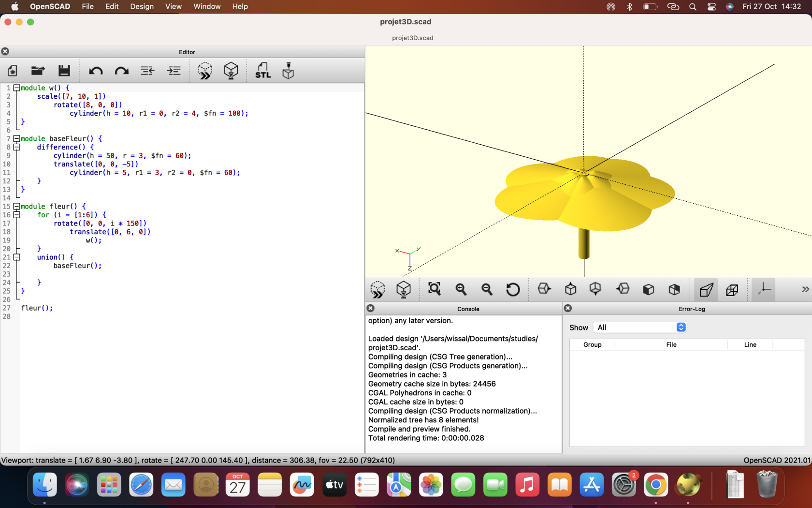Switch to the Right view
812x508 pixels.
(544, 289)
